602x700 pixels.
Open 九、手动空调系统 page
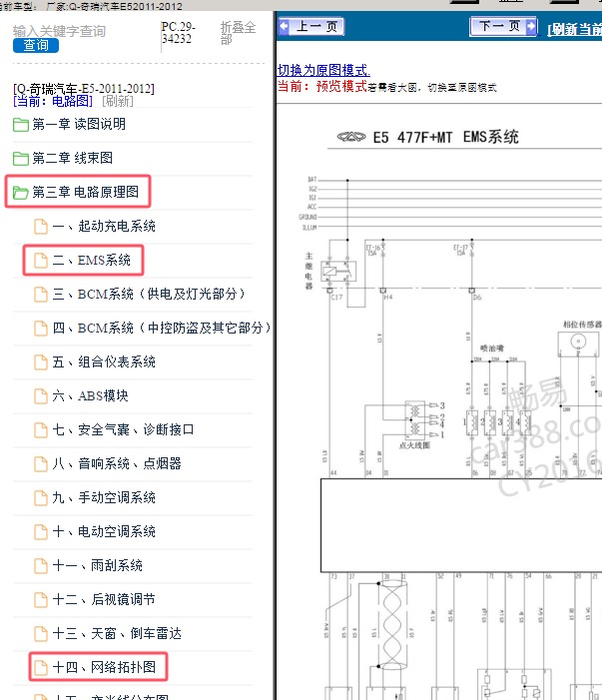(x=104, y=497)
